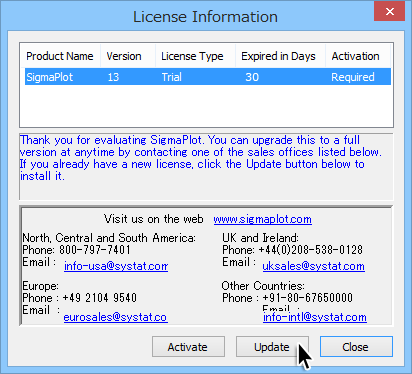Open the info-intl@systat.com email link
Viewport: 412px width, 374px height.
click(315, 317)
